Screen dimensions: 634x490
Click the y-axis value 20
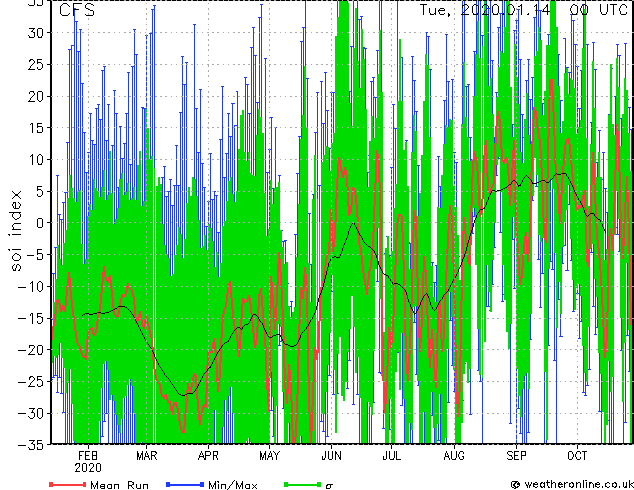(36, 96)
